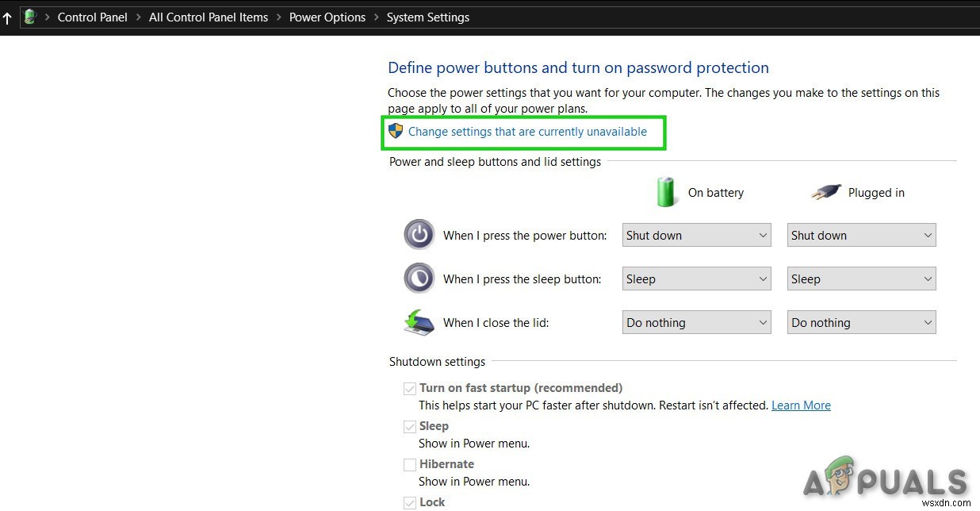Click the sleep button moon icon

coord(419,279)
